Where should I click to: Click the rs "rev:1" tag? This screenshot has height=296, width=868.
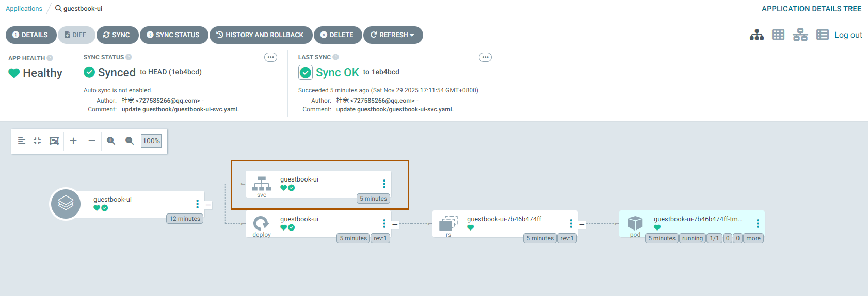567,238
